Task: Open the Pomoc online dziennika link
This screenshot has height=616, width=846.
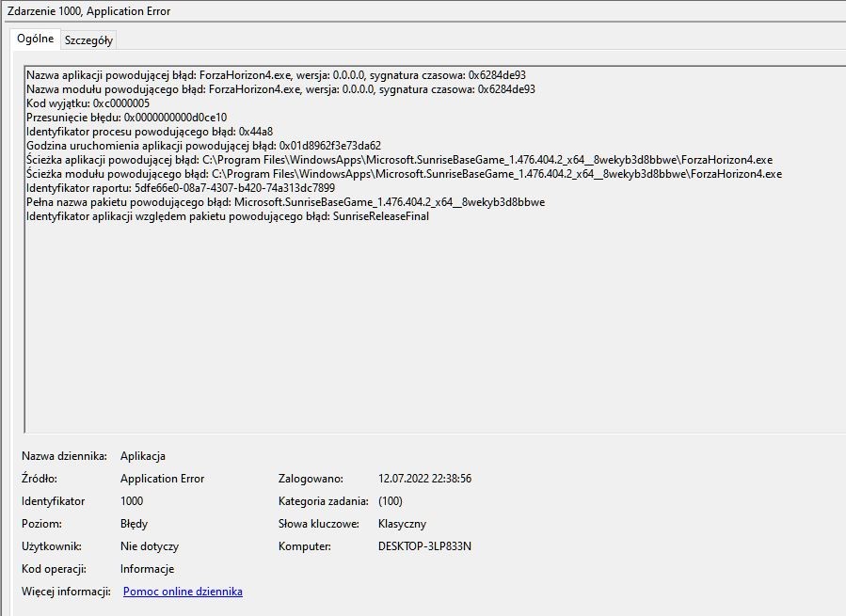Action: 183,592
